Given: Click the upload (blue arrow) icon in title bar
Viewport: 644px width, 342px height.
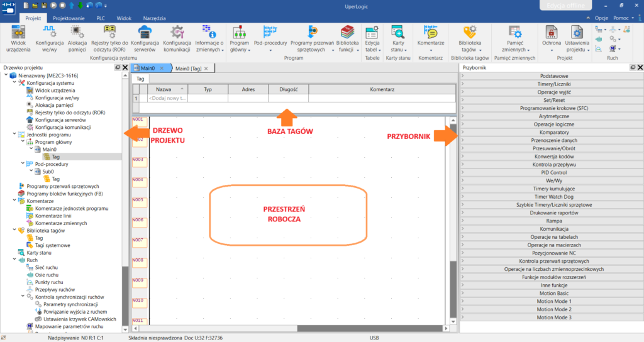Looking at the screenshot, I should (72, 5).
